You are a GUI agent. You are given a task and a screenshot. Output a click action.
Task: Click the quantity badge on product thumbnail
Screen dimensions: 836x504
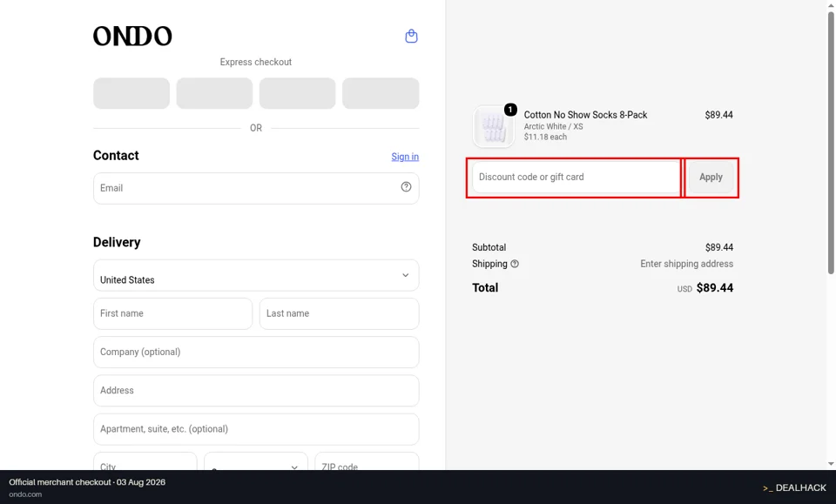pyautogui.click(x=510, y=109)
